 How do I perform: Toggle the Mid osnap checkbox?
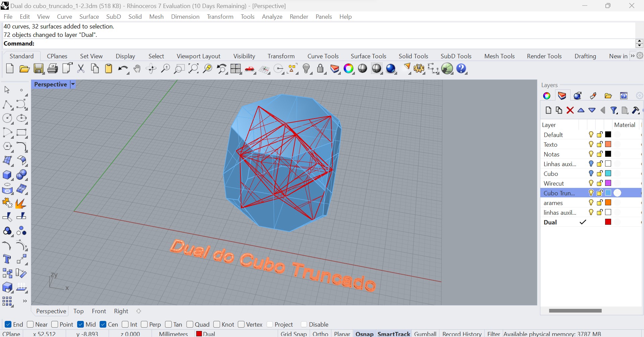pos(80,324)
